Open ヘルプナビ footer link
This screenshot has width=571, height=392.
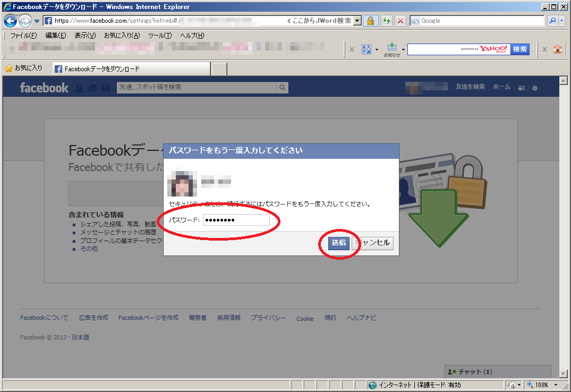(361, 318)
